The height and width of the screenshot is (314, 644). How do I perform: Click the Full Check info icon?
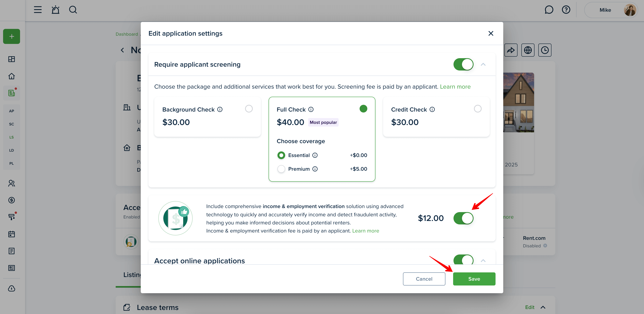click(x=311, y=109)
